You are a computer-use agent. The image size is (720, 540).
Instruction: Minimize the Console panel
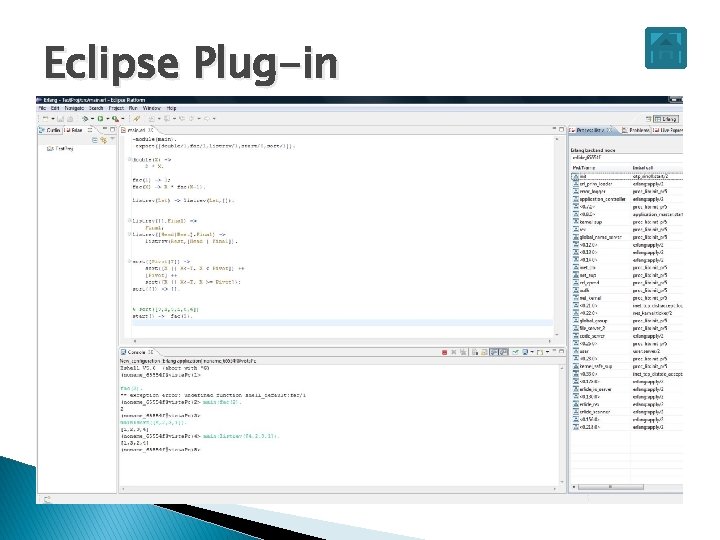554,352
